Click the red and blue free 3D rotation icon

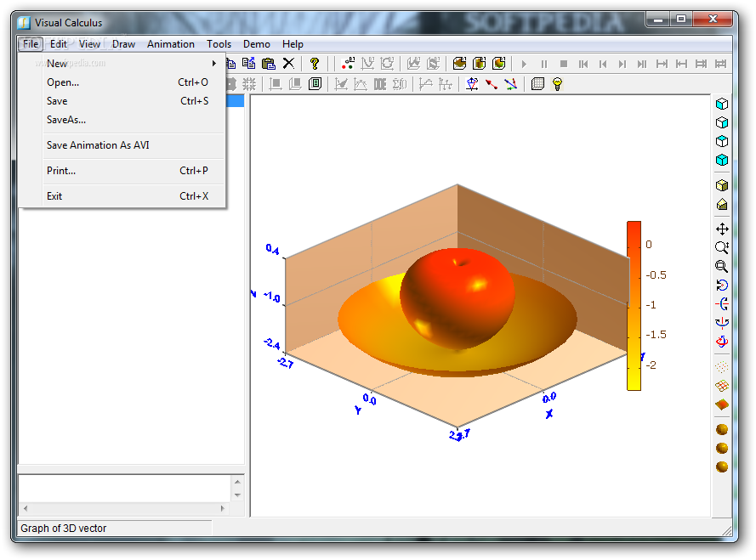coord(722,342)
